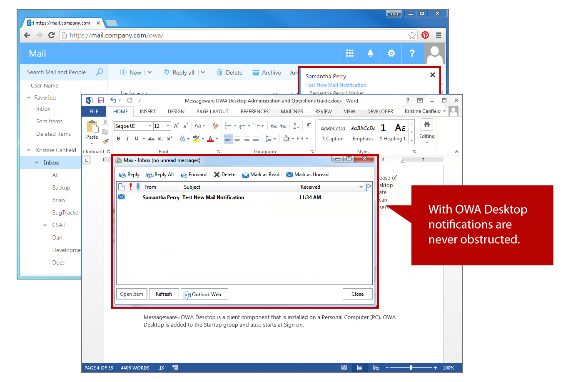Mark as Read in the Max Inbox popup
The width and height of the screenshot is (588, 382).
tap(261, 174)
